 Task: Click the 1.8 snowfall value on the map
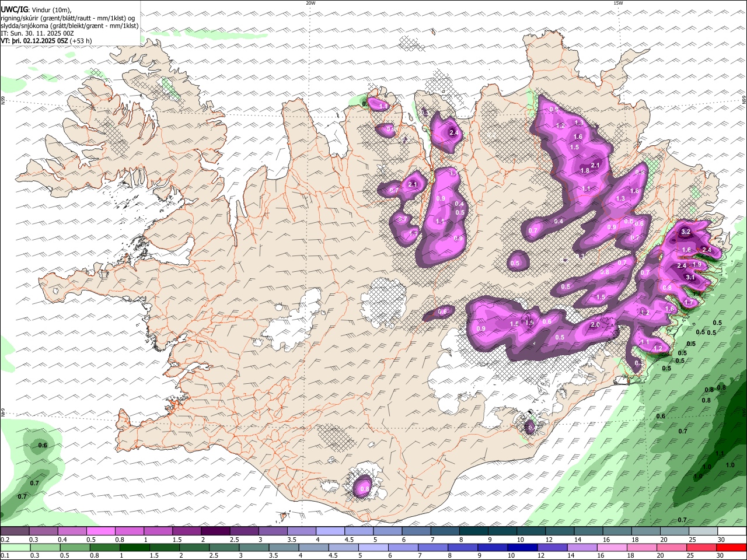coord(585,171)
